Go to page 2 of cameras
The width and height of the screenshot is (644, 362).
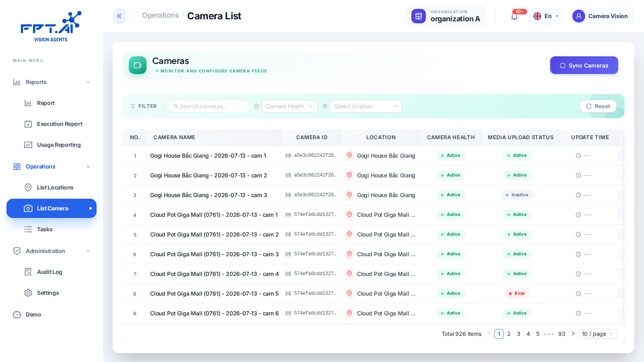(x=509, y=334)
